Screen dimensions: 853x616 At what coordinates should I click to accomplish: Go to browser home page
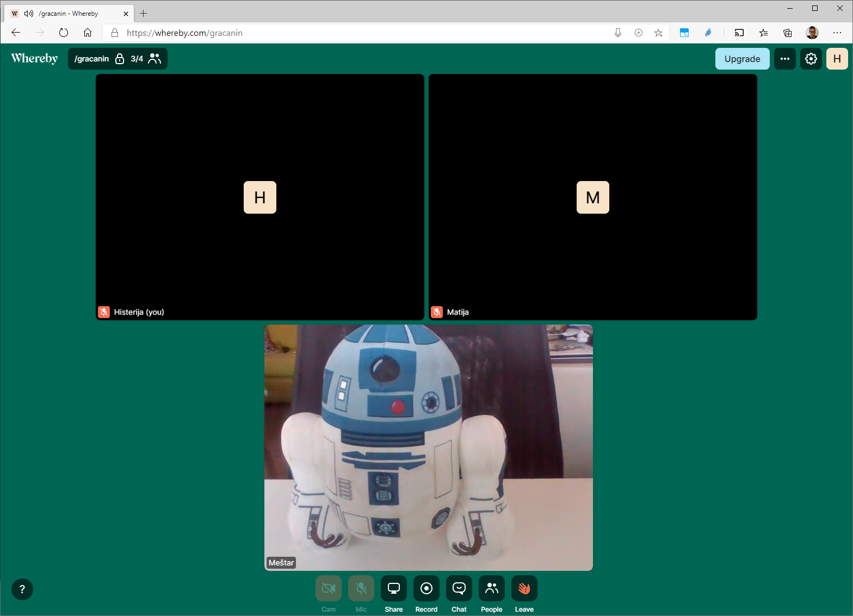click(x=88, y=33)
